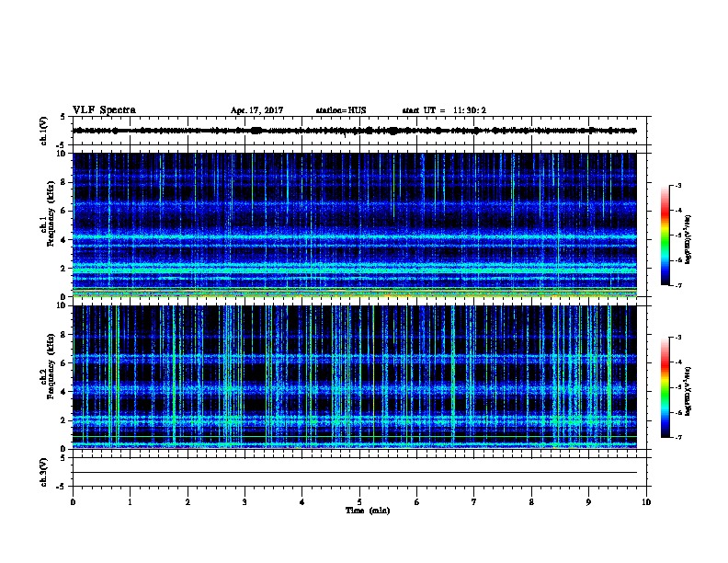Click the log(PSD) label beside ch.1 colorbar
Image resolution: width=728 pixels, height=563 pixels.
pos(688,240)
